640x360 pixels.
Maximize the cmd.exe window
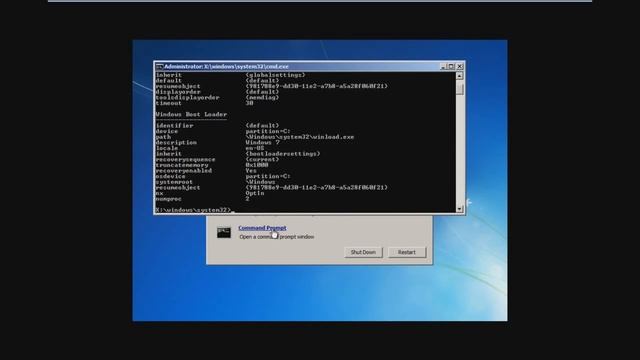tap(451, 67)
